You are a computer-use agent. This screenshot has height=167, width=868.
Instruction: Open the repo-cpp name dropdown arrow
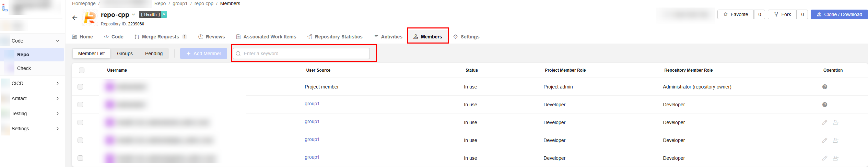(133, 14)
